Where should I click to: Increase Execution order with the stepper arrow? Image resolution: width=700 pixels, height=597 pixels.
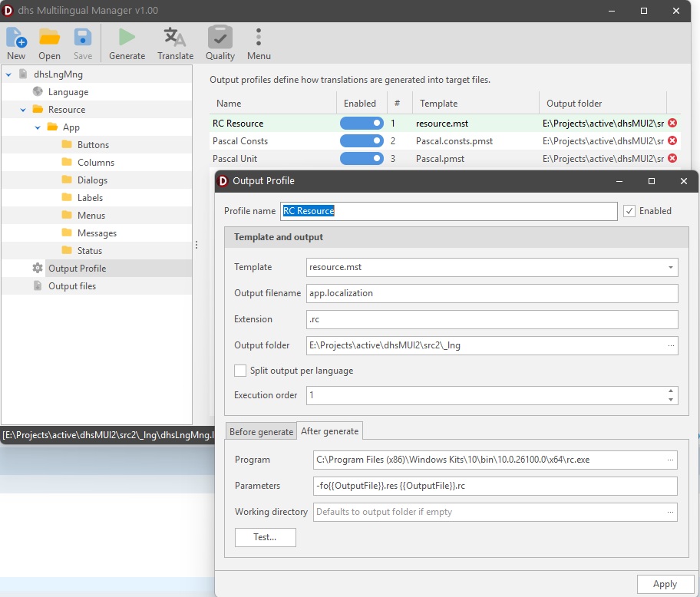point(672,391)
